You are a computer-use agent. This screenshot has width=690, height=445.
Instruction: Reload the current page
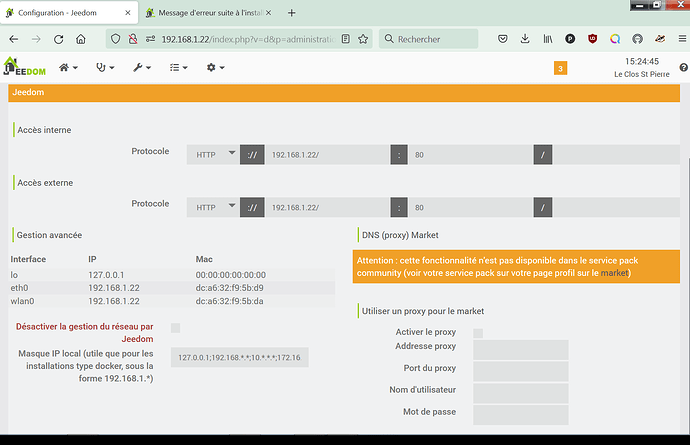[x=59, y=39]
